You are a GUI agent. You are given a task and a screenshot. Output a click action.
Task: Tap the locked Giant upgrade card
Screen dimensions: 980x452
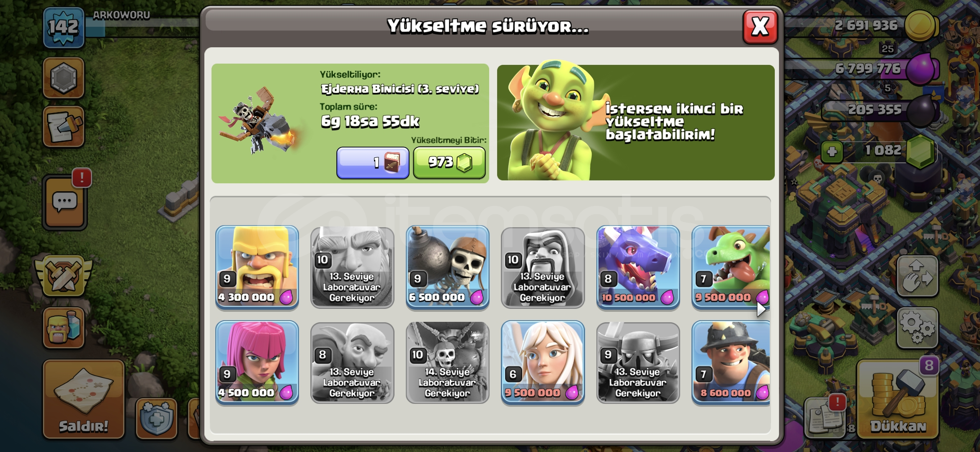pos(352,267)
